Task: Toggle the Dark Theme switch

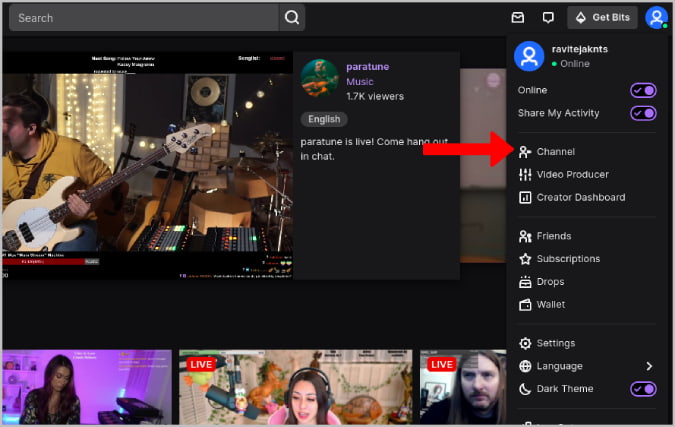Action: [643, 389]
